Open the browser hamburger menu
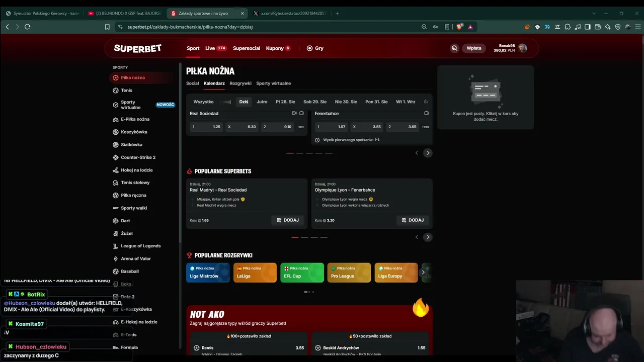 [637, 27]
